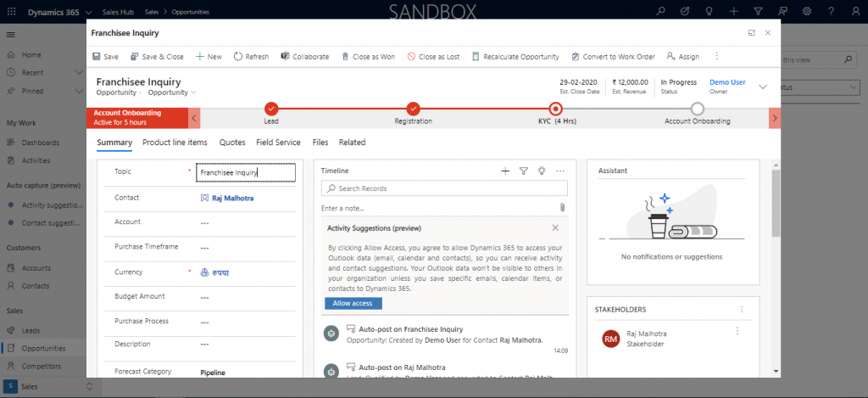Open the help question mark icon
Image resolution: width=868 pixels, height=398 pixels.
tap(832, 11)
